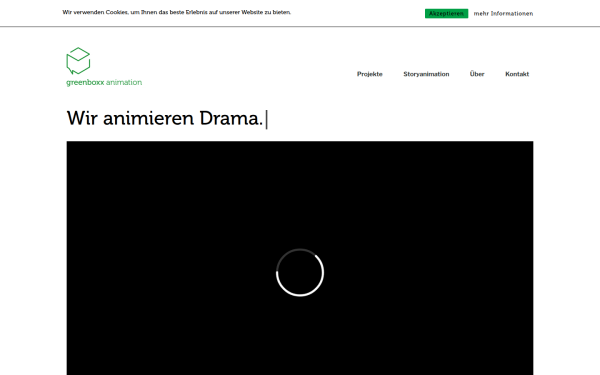Navigate to the Kontakt page
Viewport: 600px width, 375px height.
[x=517, y=74]
